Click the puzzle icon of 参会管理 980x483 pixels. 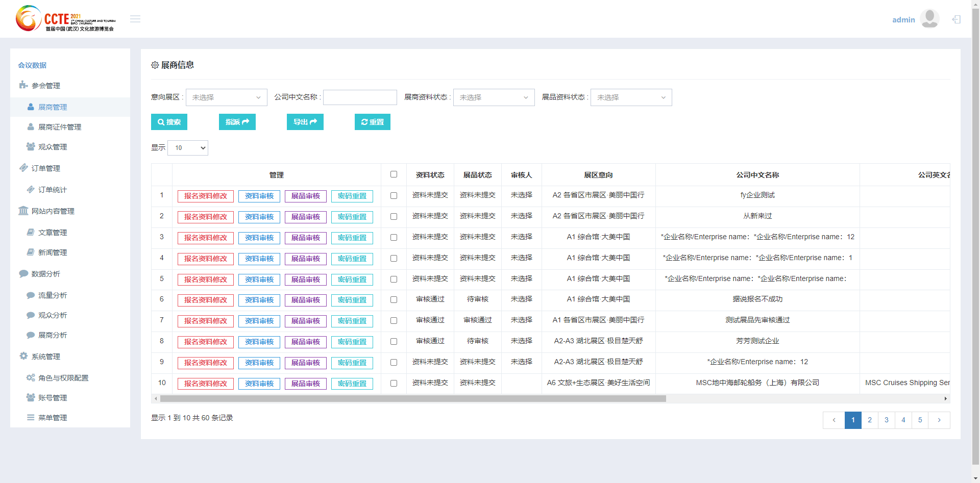[23, 85]
